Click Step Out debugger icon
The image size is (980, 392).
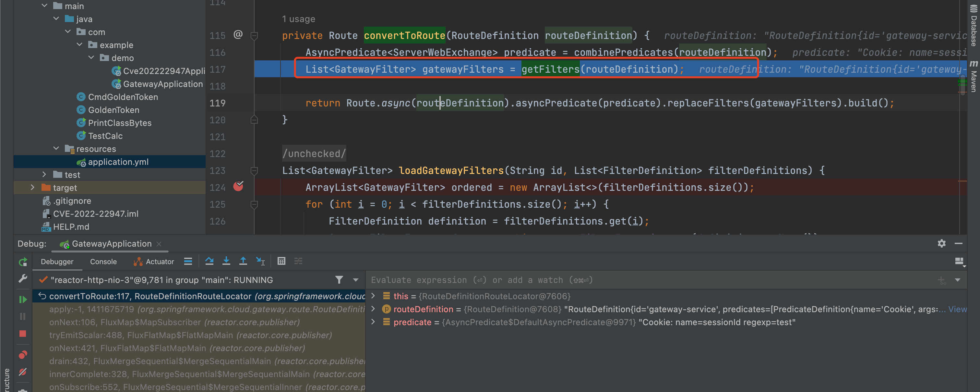coord(243,261)
